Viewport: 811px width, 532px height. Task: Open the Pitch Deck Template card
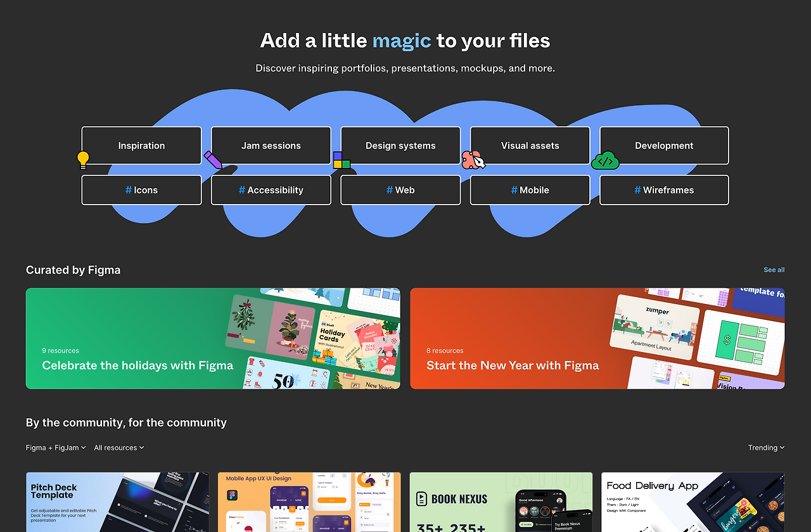[x=117, y=502]
